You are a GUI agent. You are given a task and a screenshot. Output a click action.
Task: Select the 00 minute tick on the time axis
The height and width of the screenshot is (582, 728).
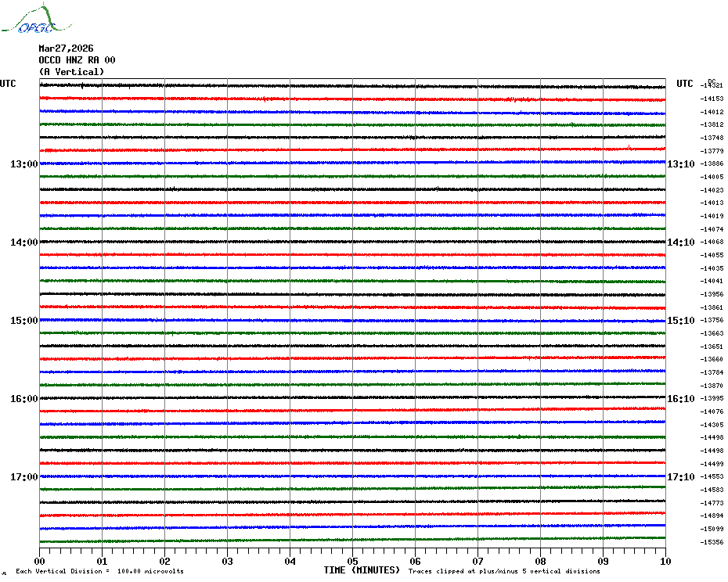(40, 561)
